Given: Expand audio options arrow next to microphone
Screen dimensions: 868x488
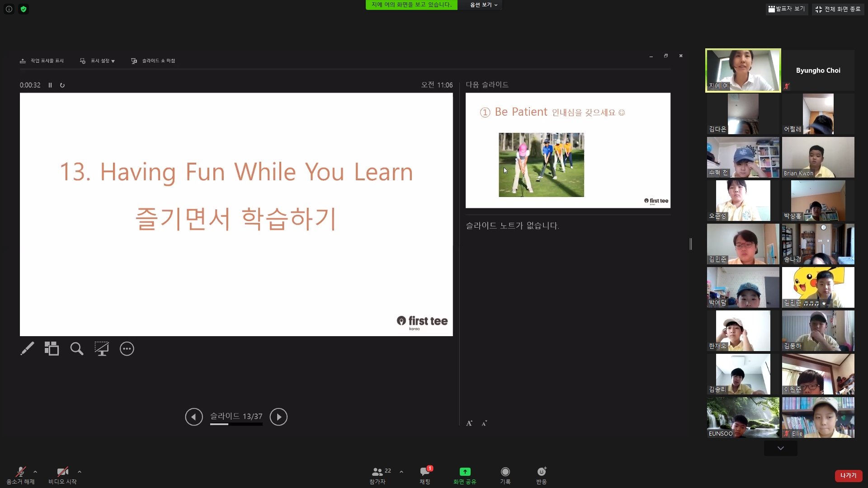Looking at the screenshot, I should [35, 472].
